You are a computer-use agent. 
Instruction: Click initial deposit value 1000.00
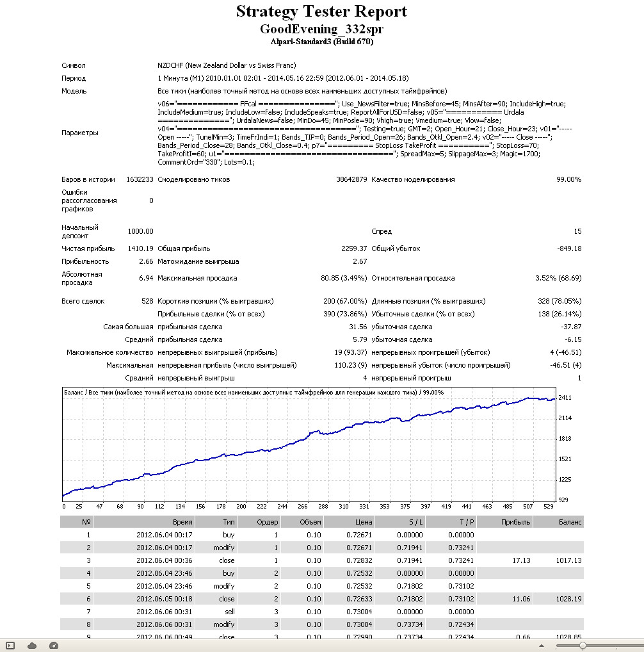point(140,231)
